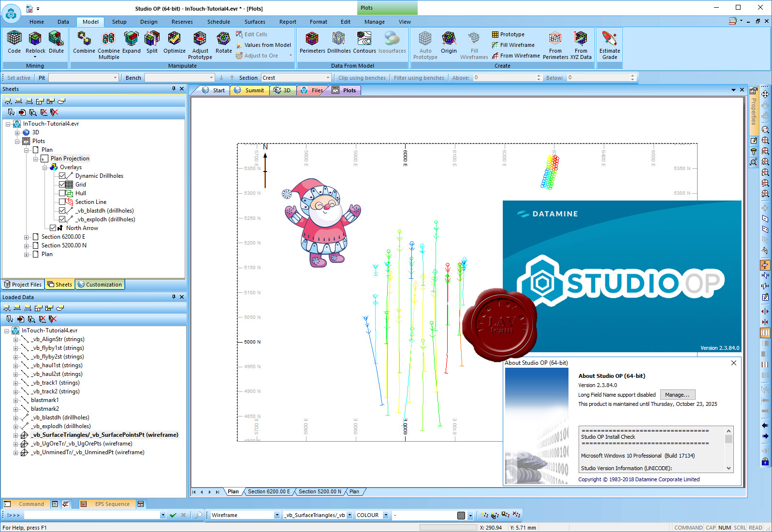The image size is (772, 532).
Task: Open the Combine manipulate tool
Action: pyautogui.click(x=84, y=42)
